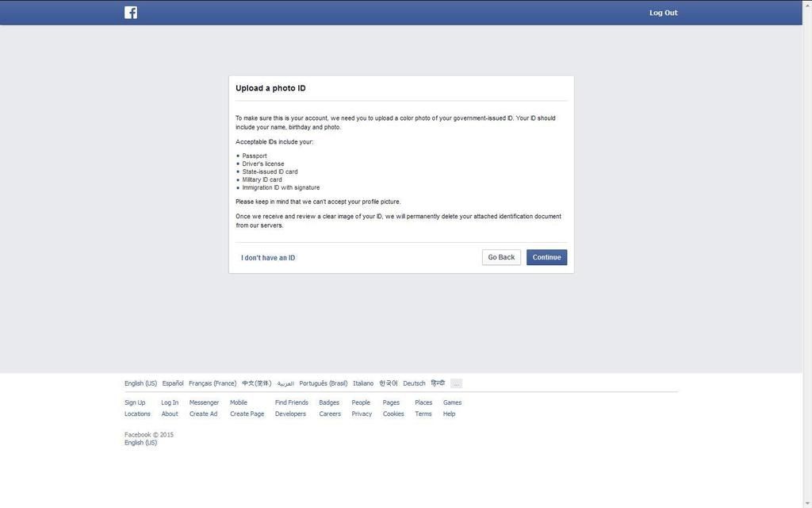
Task: Open the Locations footer link
Action: pyautogui.click(x=137, y=414)
